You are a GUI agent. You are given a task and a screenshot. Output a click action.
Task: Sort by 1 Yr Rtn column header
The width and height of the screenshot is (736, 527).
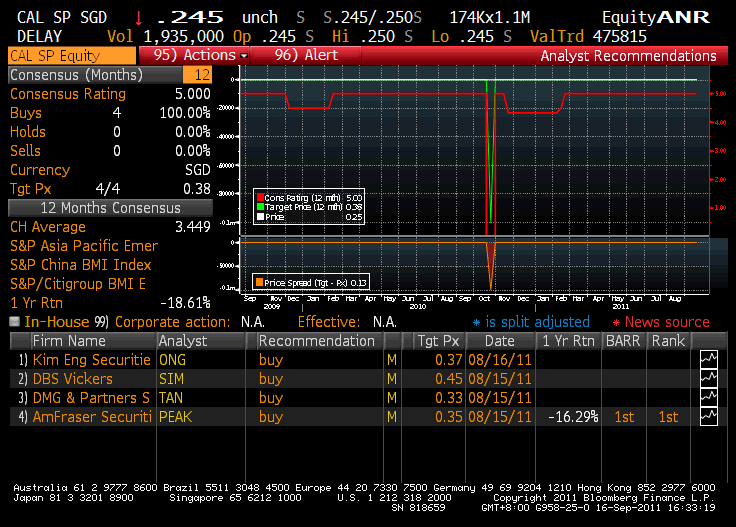tap(568, 341)
